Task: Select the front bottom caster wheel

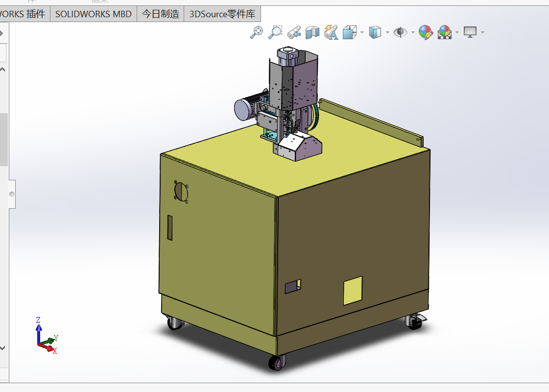Action: click(x=277, y=363)
